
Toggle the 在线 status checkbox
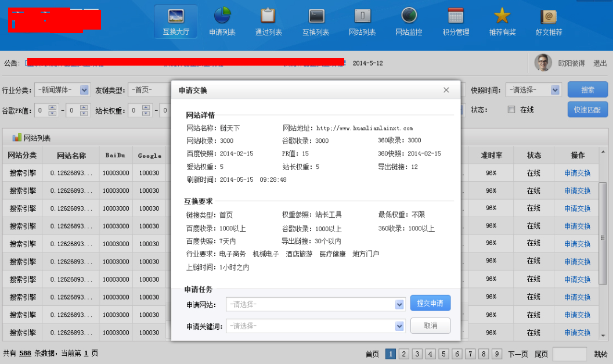coord(511,110)
